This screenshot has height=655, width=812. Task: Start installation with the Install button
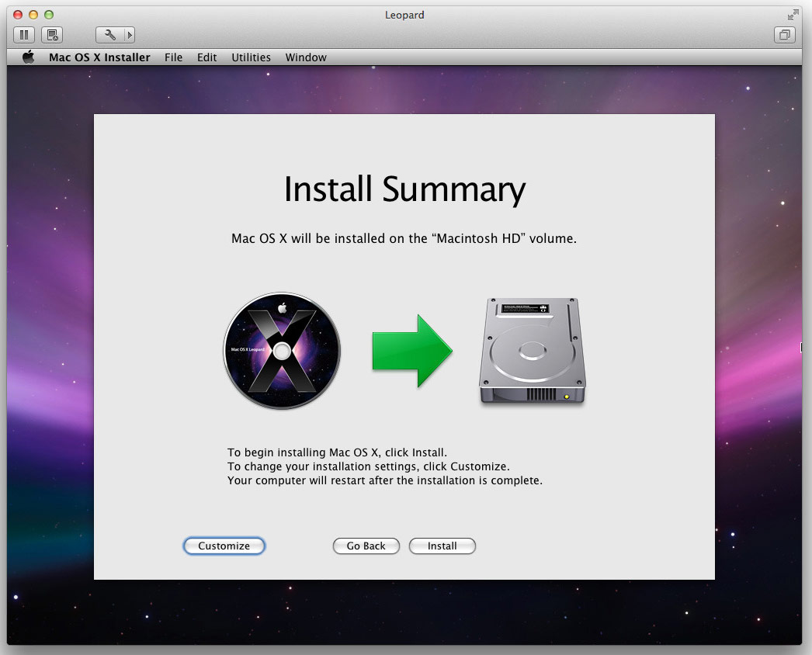click(x=442, y=546)
